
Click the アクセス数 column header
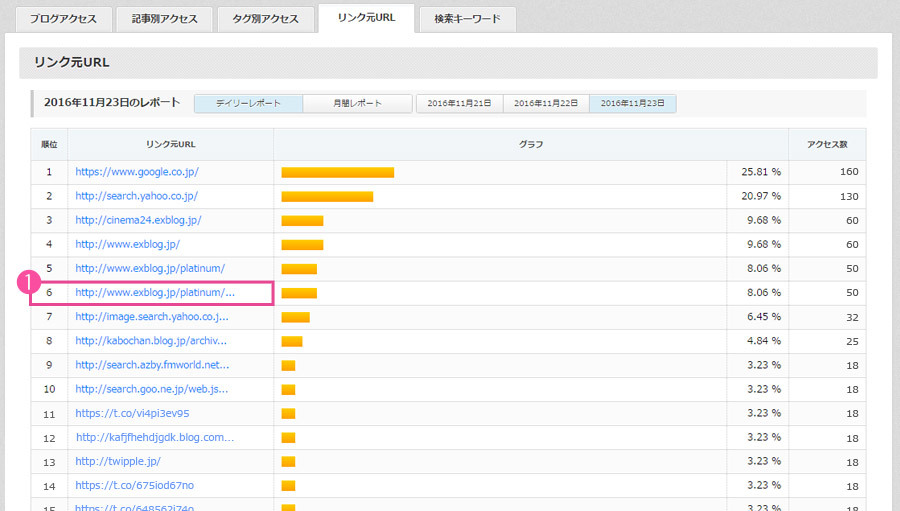(x=827, y=144)
